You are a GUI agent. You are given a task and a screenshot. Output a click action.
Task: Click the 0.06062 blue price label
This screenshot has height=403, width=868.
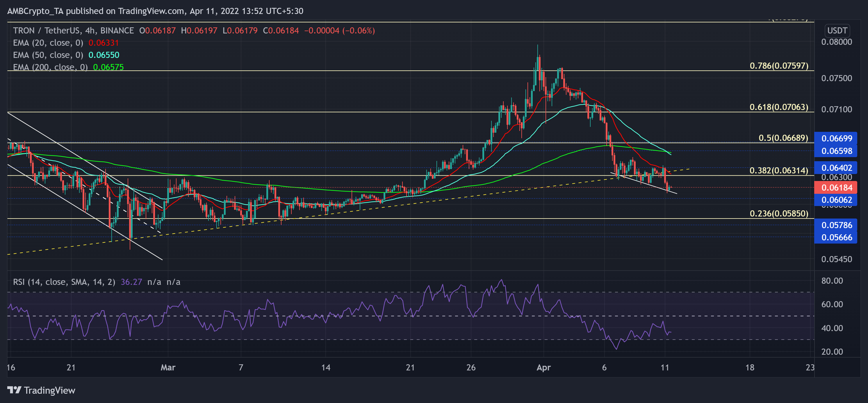point(836,200)
